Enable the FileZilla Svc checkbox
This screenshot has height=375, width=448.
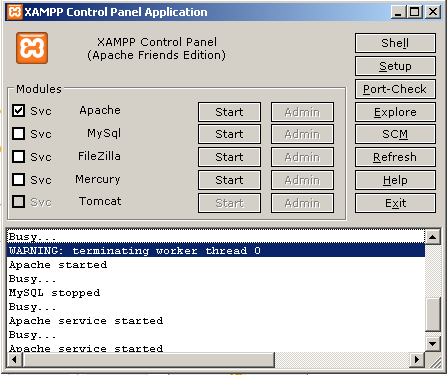[18, 156]
